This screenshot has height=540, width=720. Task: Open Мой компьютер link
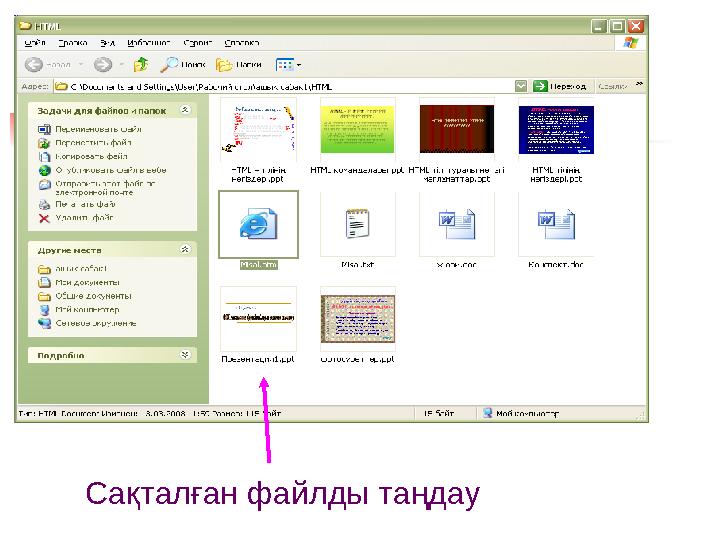(x=87, y=309)
